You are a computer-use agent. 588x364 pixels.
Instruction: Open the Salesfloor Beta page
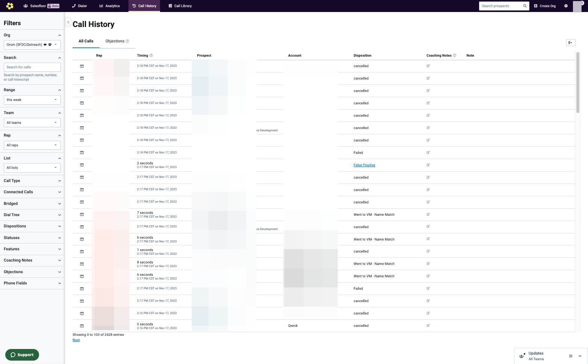[41, 6]
